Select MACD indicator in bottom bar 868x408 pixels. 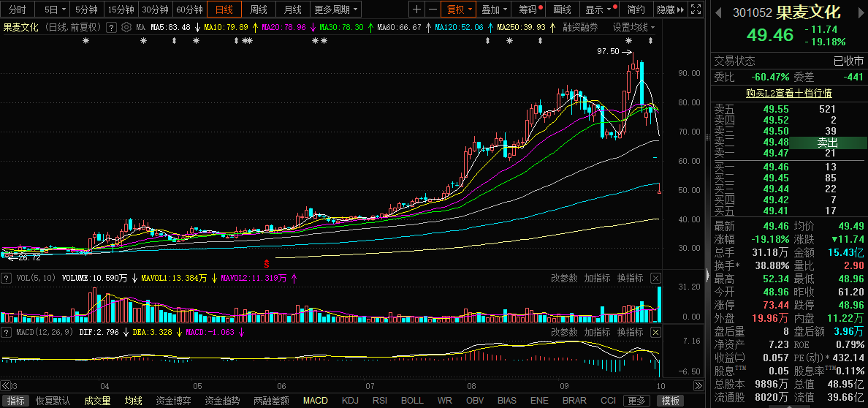coord(316,401)
